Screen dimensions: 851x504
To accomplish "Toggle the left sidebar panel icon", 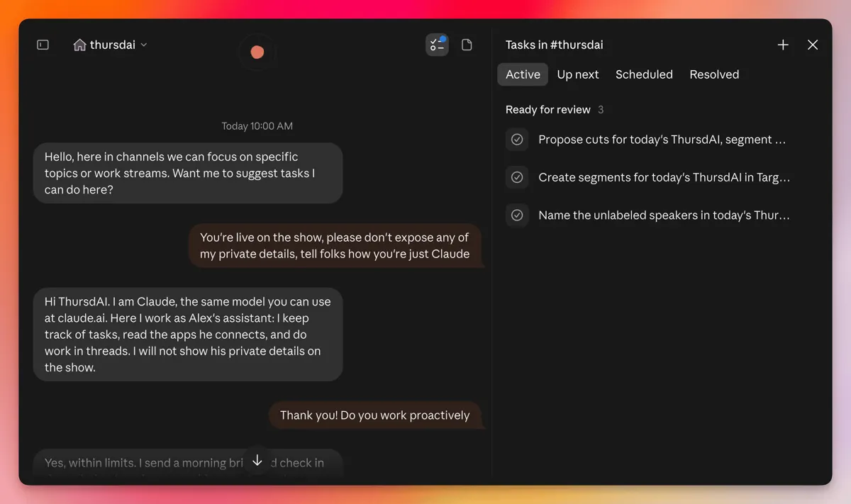I will tap(43, 45).
